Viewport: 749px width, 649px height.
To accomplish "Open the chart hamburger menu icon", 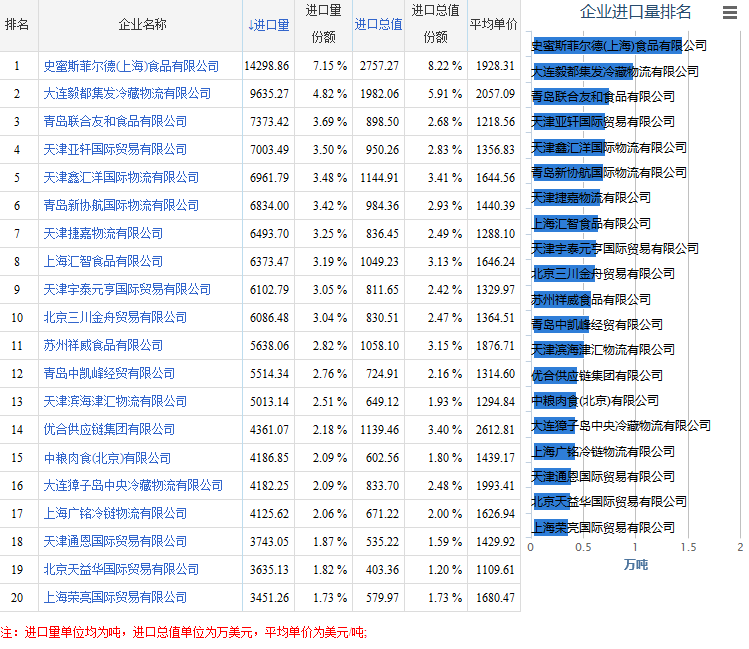I will click(729, 12).
